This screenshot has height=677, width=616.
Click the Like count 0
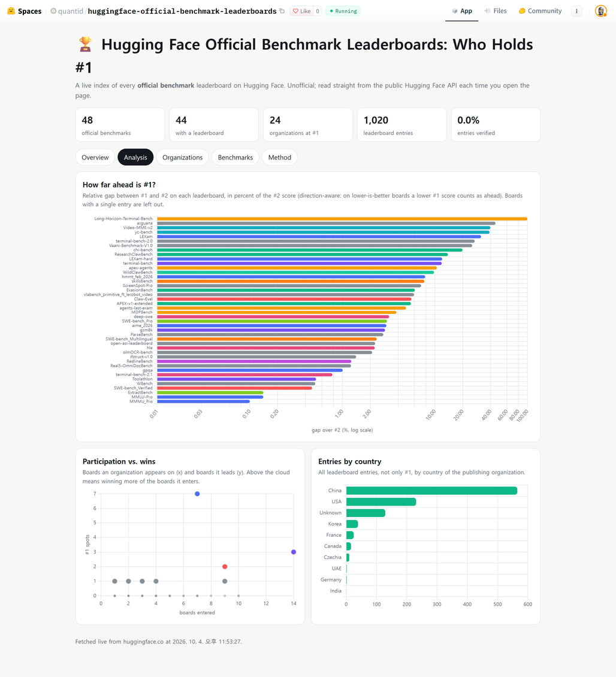click(x=318, y=11)
